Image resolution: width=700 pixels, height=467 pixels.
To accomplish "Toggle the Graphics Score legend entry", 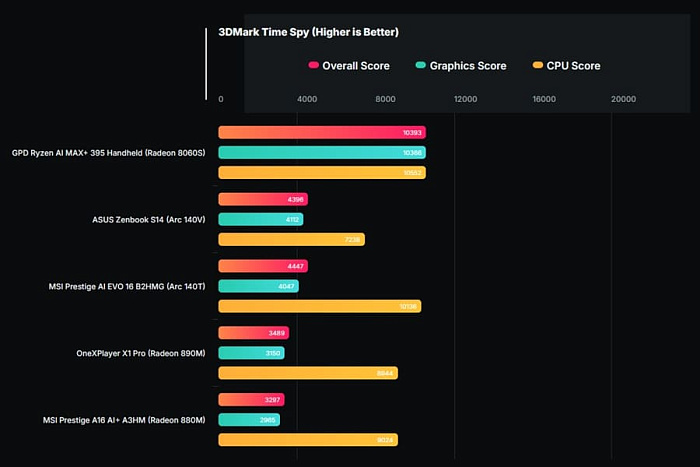I will [461, 66].
